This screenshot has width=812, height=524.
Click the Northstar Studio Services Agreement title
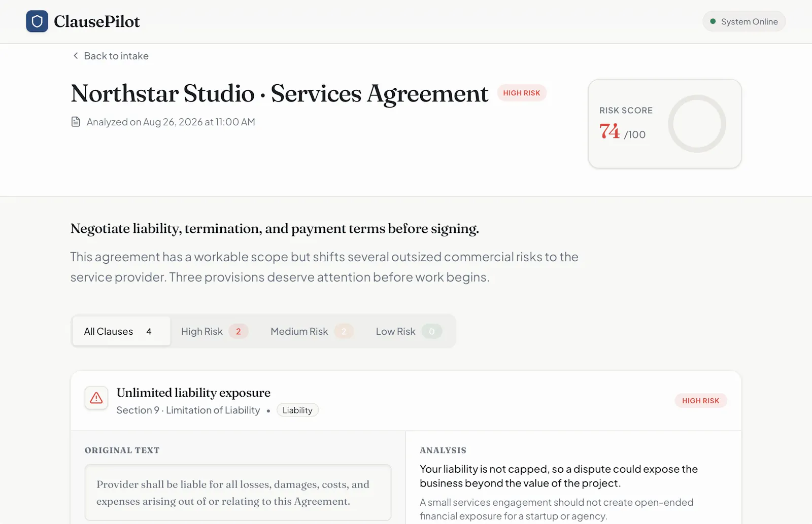(x=280, y=93)
